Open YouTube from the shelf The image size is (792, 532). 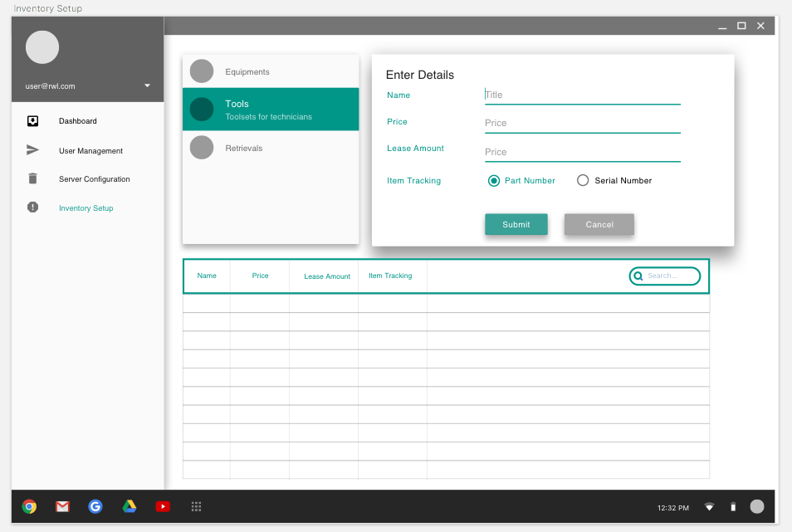click(x=163, y=506)
